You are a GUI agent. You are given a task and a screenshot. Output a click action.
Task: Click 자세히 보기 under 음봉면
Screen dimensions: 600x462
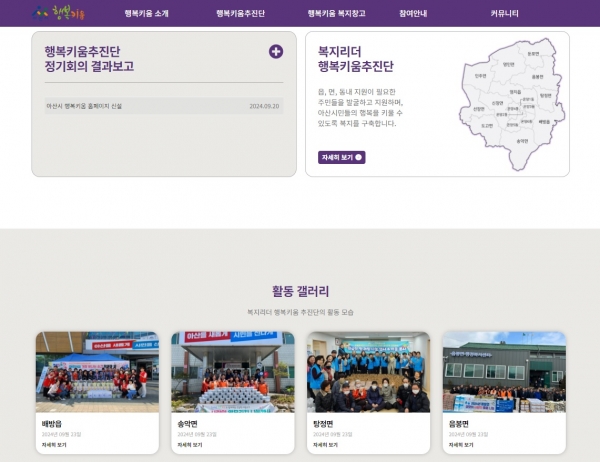[x=461, y=445]
